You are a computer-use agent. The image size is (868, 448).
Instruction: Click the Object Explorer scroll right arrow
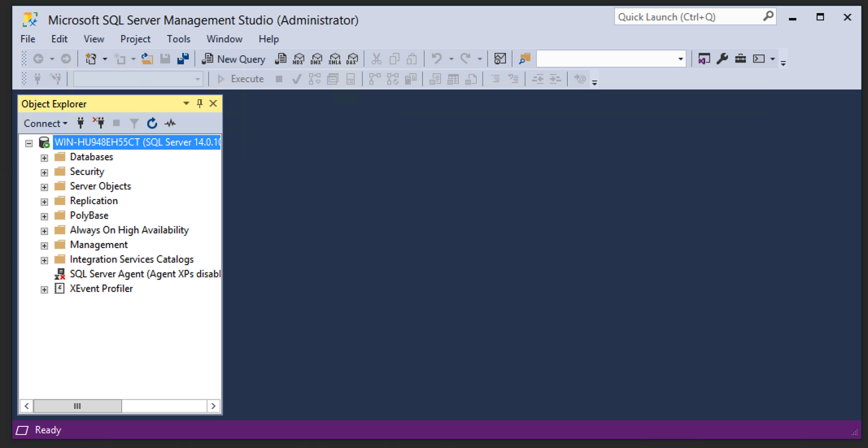(x=214, y=406)
